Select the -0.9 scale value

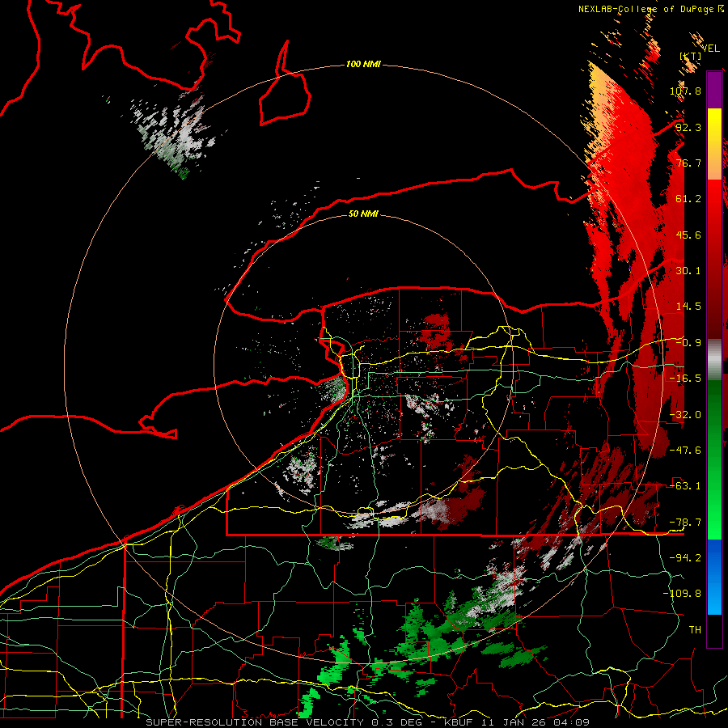(688, 343)
